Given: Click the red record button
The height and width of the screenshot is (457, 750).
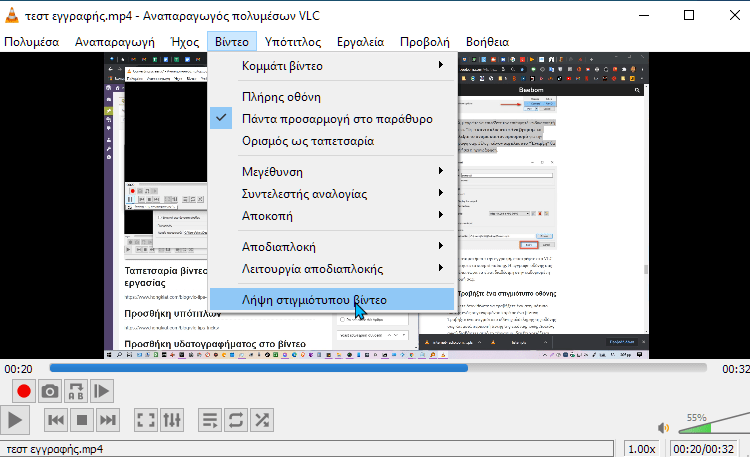Looking at the screenshot, I should (x=23, y=391).
